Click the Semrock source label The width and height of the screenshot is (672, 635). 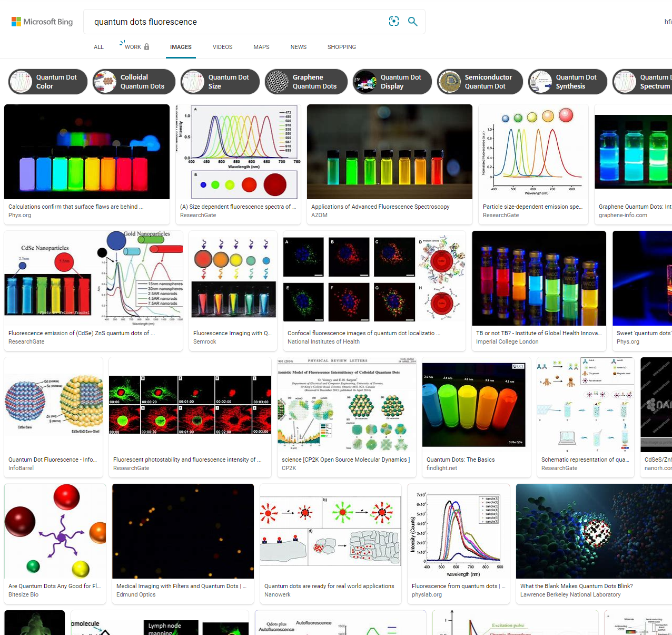click(x=205, y=341)
